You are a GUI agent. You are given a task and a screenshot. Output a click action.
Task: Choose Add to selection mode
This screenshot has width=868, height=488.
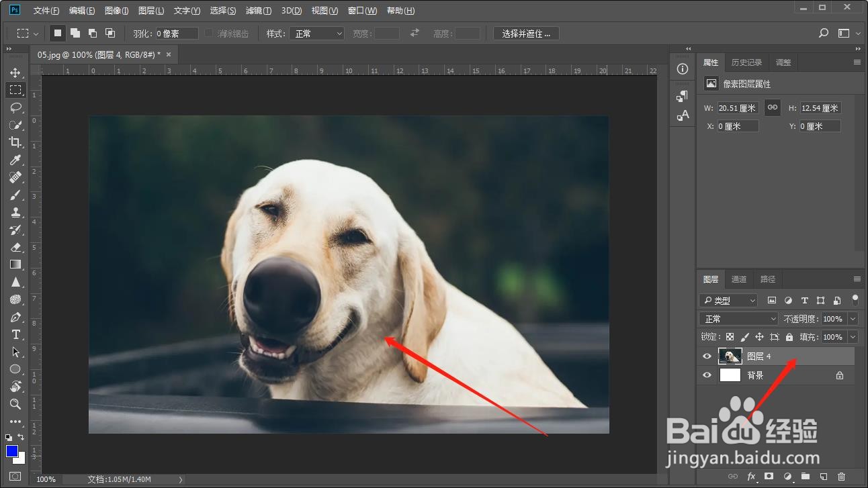click(x=75, y=33)
